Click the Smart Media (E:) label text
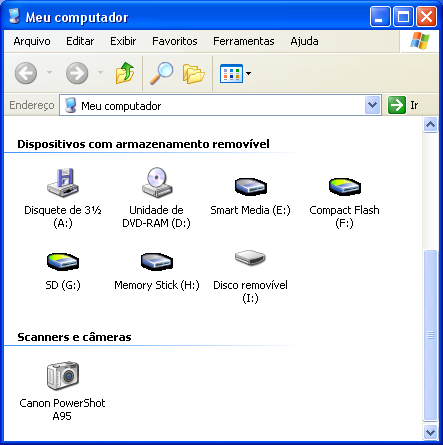Viewport: 443px width, 445px height. [x=250, y=210]
